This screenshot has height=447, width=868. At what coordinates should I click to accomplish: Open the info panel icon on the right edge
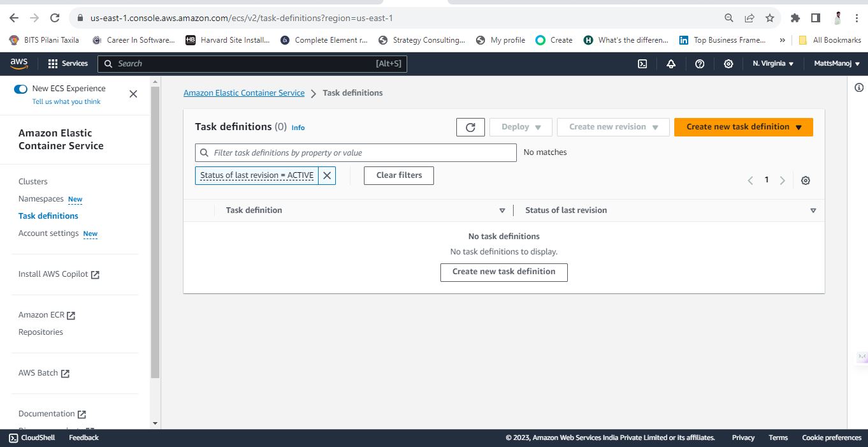click(x=858, y=87)
